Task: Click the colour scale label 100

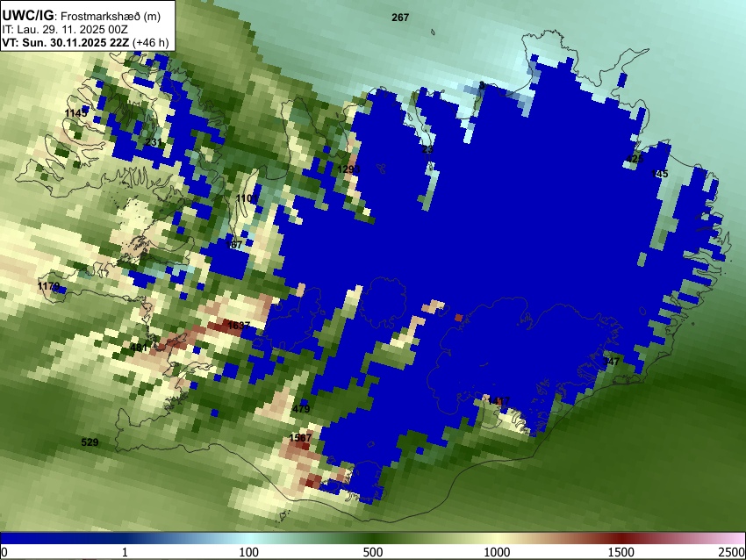Action: point(248,552)
